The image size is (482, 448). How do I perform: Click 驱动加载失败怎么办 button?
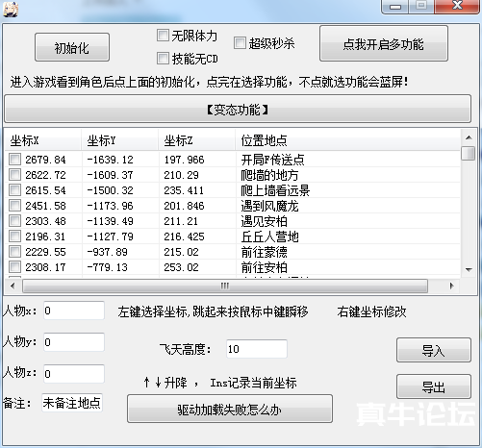pyautogui.click(x=230, y=409)
